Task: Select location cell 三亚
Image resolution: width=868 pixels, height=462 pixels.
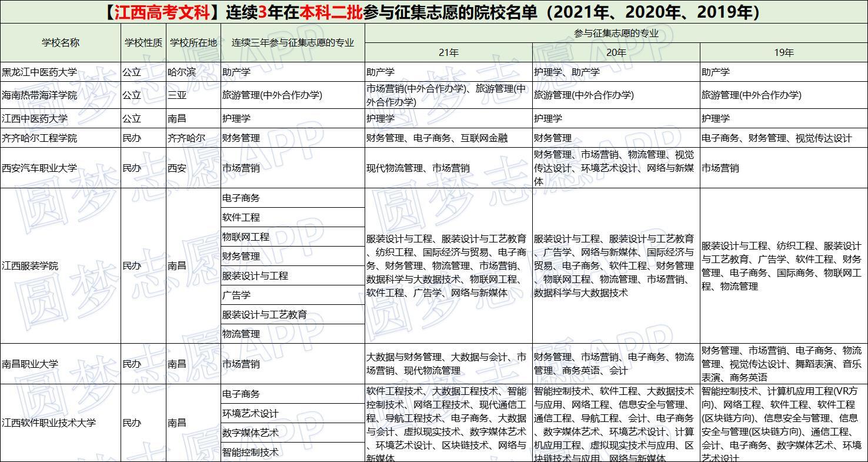Action: pyautogui.click(x=193, y=95)
